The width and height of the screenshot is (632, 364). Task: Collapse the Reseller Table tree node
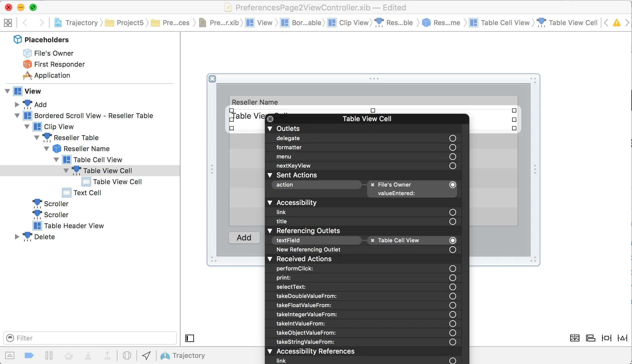(x=37, y=138)
